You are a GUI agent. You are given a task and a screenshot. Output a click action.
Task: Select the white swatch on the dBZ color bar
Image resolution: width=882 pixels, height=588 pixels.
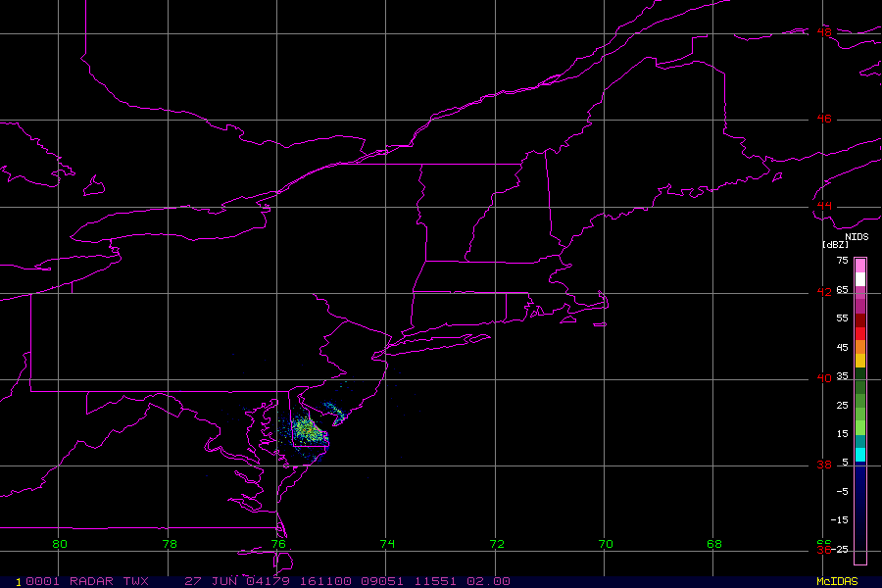tap(860, 279)
